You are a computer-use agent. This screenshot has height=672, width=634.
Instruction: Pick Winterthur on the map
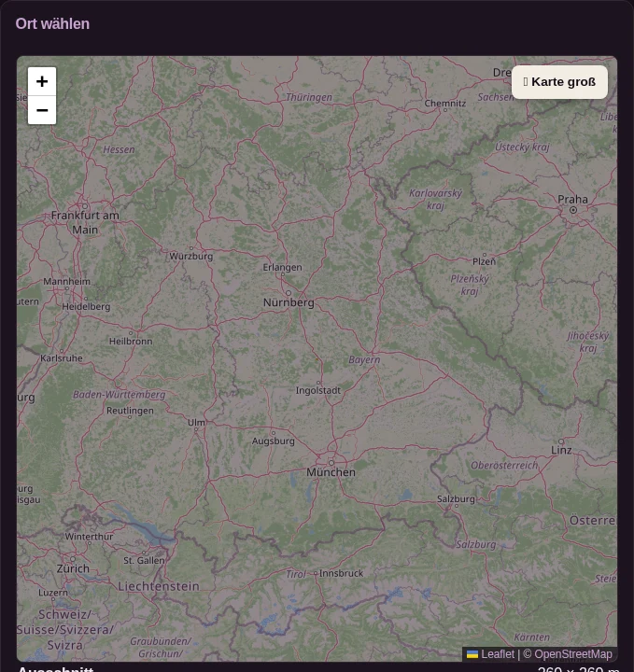pyautogui.click(x=89, y=537)
